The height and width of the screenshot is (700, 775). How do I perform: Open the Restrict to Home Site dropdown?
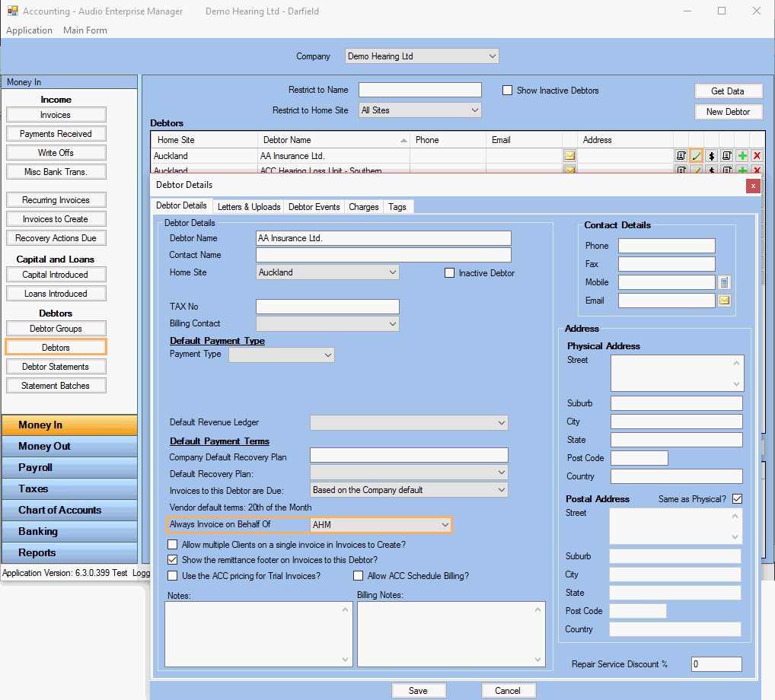(x=475, y=110)
